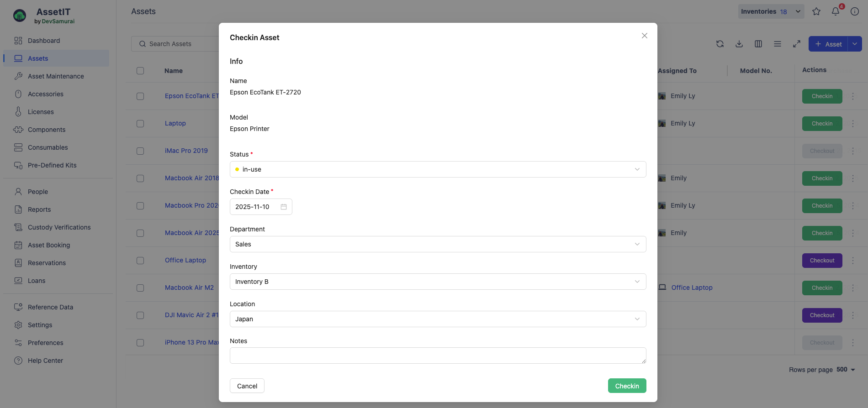This screenshot has height=408, width=868.
Task: Open the Inventory dropdown showing Inventory B
Action: pyautogui.click(x=438, y=282)
